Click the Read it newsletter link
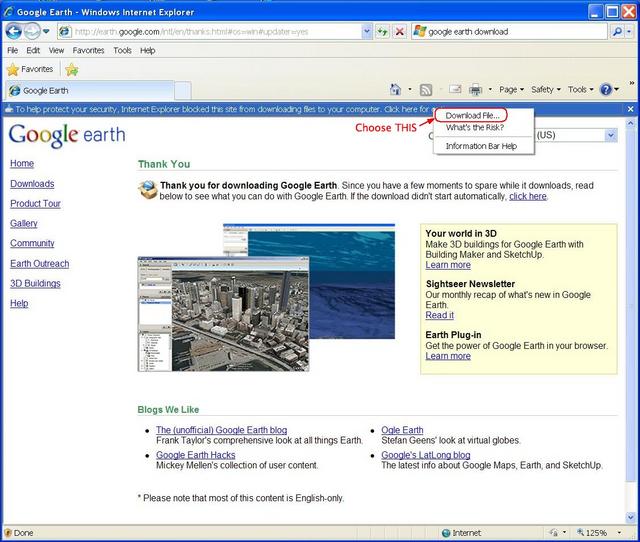 [439, 315]
